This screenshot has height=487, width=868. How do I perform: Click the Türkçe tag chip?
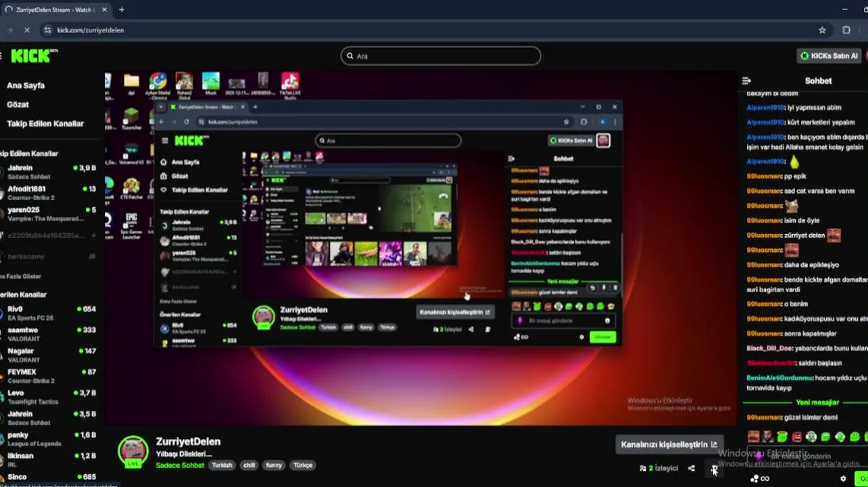[303, 465]
